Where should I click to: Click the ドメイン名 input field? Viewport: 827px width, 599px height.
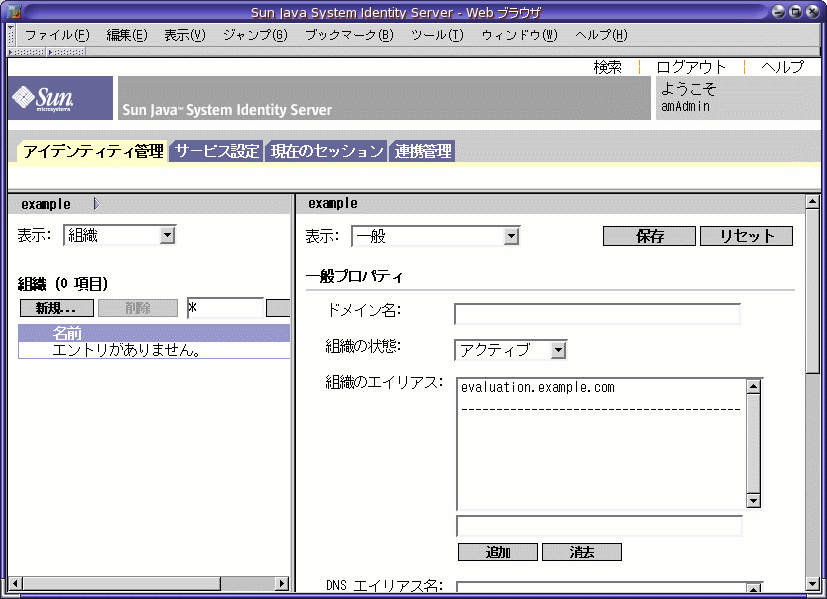click(x=597, y=314)
